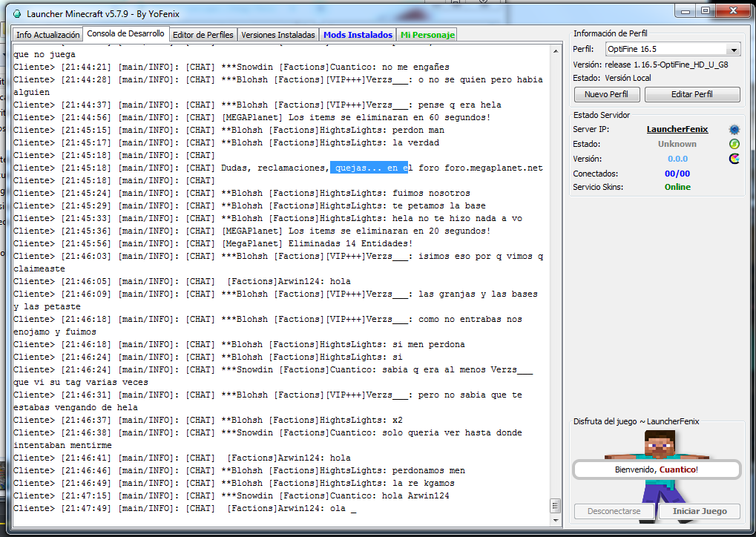Click the Desconectarse button
Screen dimensions: 756x537
(x=614, y=511)
